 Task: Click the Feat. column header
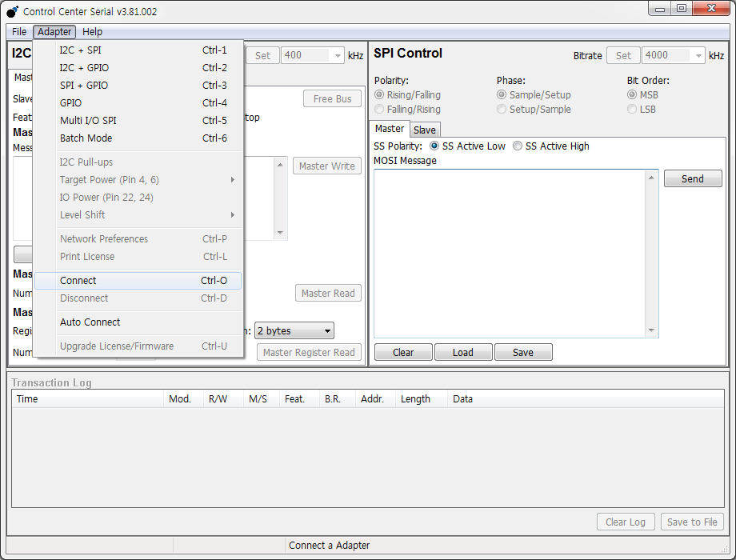(299, 399)
